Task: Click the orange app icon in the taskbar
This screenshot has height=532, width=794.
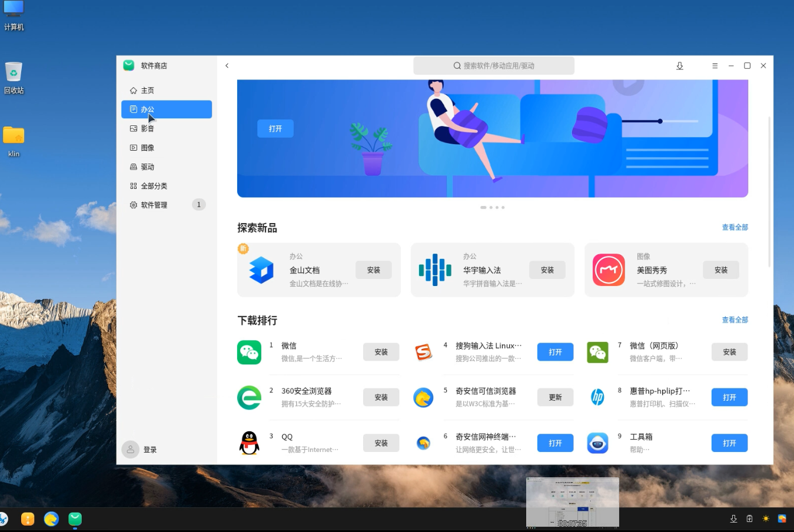Action: 28,519
